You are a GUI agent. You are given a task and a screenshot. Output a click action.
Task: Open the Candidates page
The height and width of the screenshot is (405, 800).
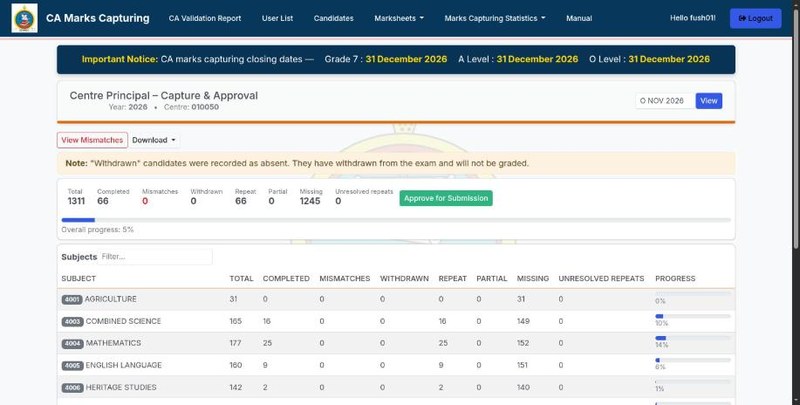click(333, 18)
